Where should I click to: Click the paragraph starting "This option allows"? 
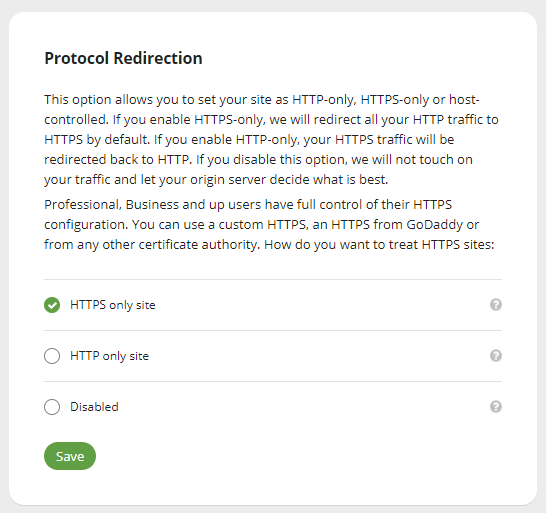coord(271,139)
